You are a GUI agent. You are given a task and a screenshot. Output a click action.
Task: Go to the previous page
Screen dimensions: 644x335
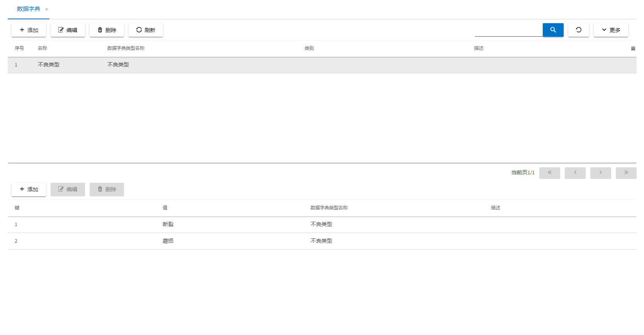click(575, 173)
